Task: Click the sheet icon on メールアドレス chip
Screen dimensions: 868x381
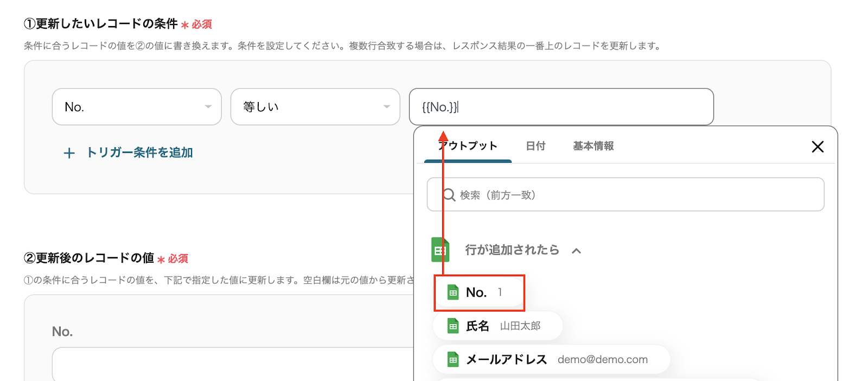Action: [453, 359]
